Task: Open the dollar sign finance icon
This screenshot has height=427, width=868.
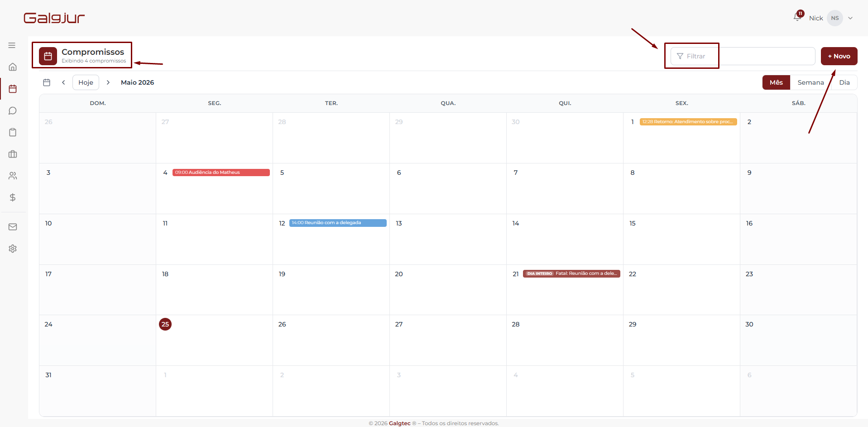Action: tap(13, 197)
